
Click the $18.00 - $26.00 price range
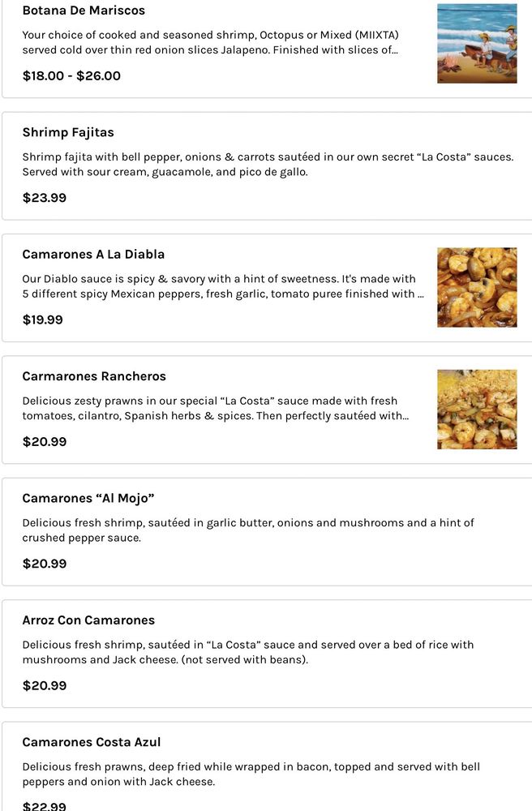(71, 76)
